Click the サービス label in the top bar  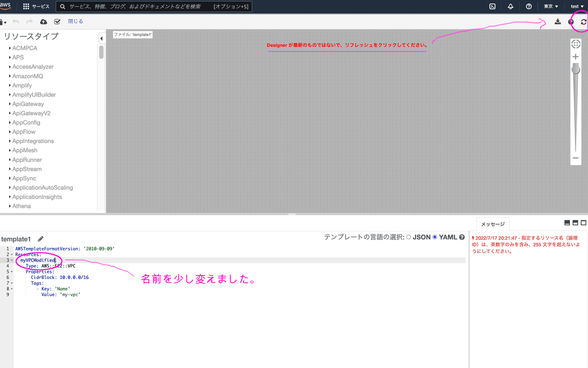tap(41, 7)
